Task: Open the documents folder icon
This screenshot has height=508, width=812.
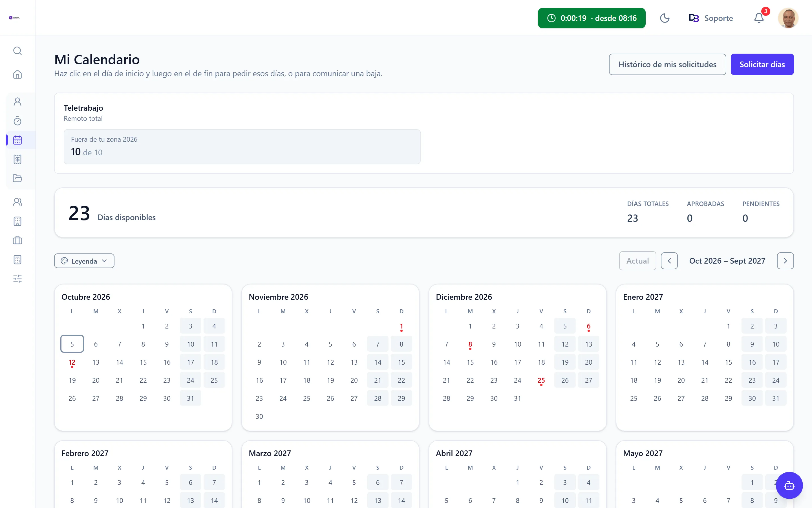Action: coord(17,178)
